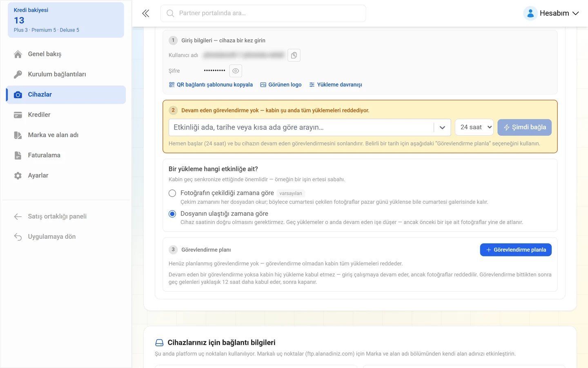Screen dimensions: 588x368
Task: Reveal password with the eye icon
Action: point(236,71)
